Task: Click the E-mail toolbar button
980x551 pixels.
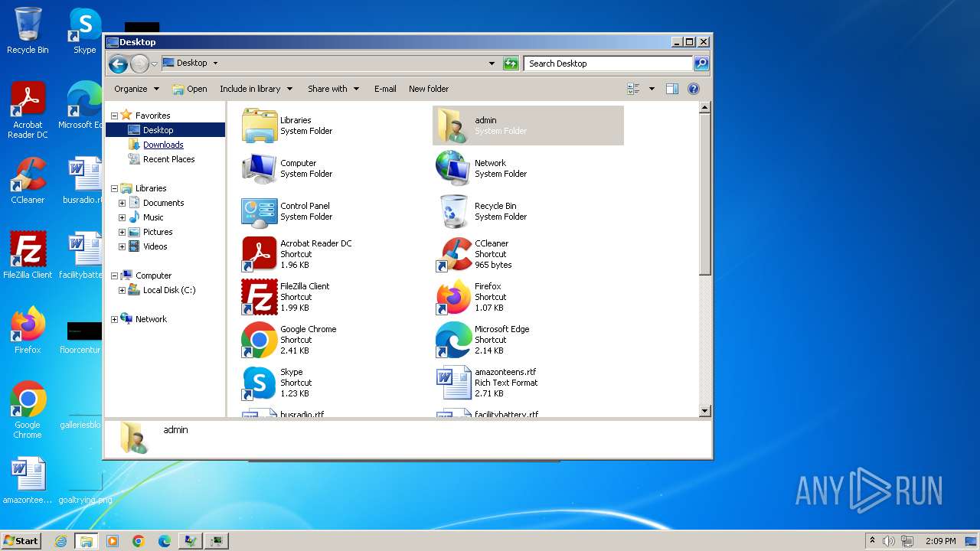Action: (385, 89)
